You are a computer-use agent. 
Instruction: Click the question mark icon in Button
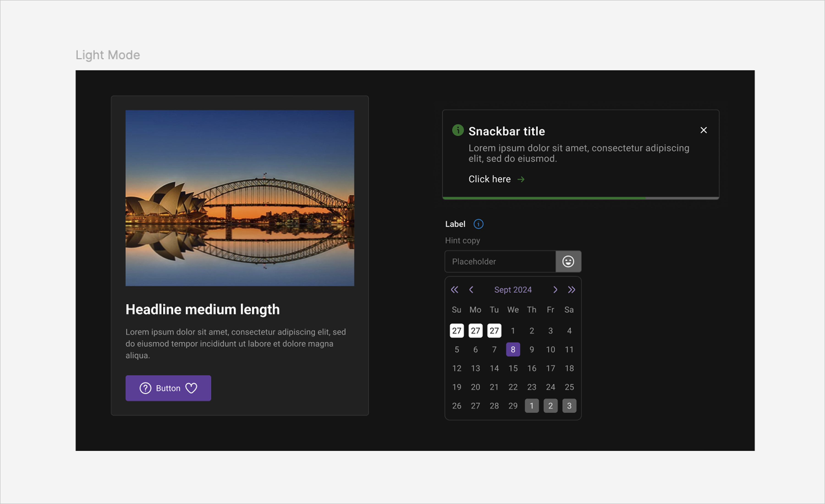point(145,388)
